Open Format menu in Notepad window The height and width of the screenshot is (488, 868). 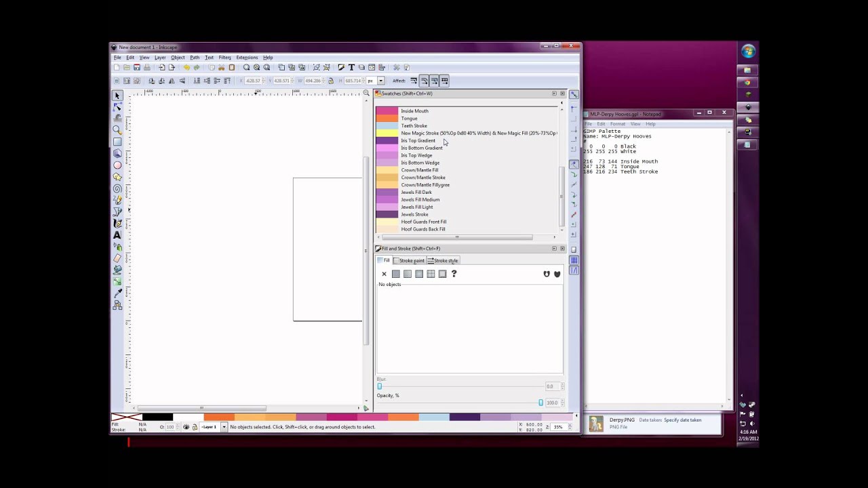[618, 124]
